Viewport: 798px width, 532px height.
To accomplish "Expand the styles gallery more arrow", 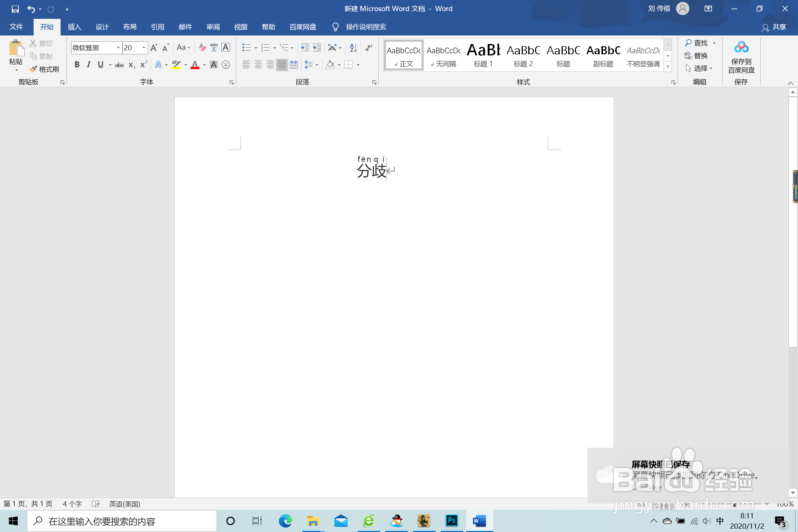I will [x=668, y=67].
